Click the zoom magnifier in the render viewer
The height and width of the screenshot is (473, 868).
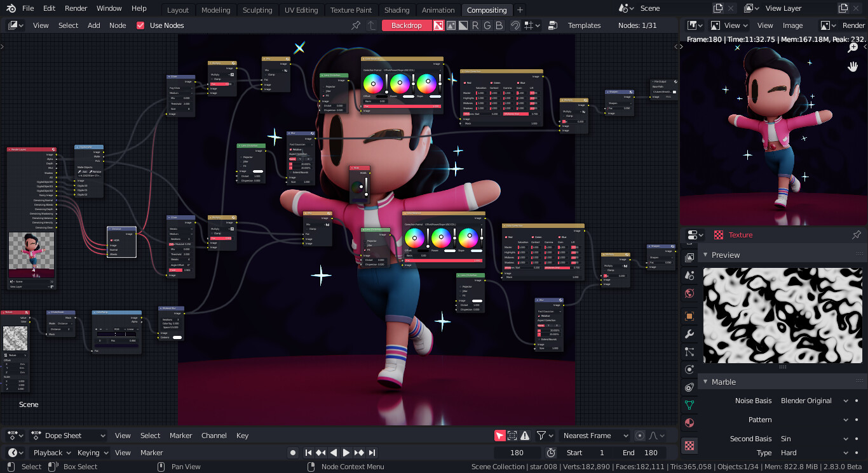pos(854,48)
